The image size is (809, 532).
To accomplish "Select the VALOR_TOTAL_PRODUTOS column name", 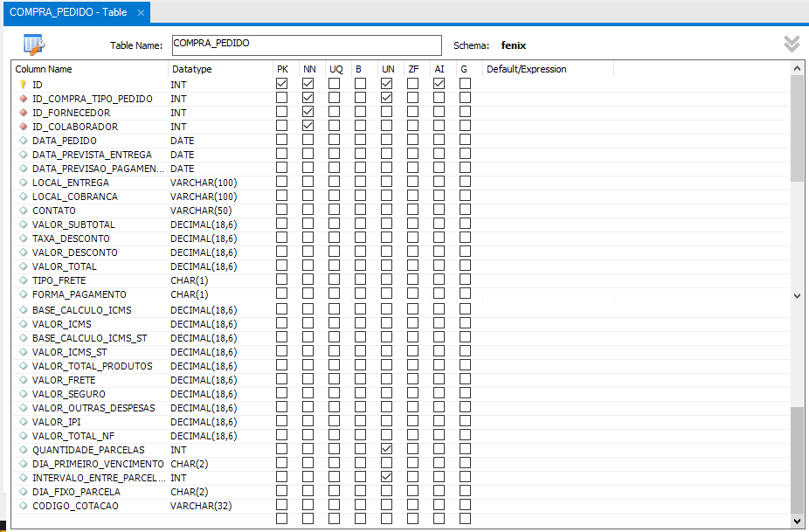I will (x=93, y=366).
